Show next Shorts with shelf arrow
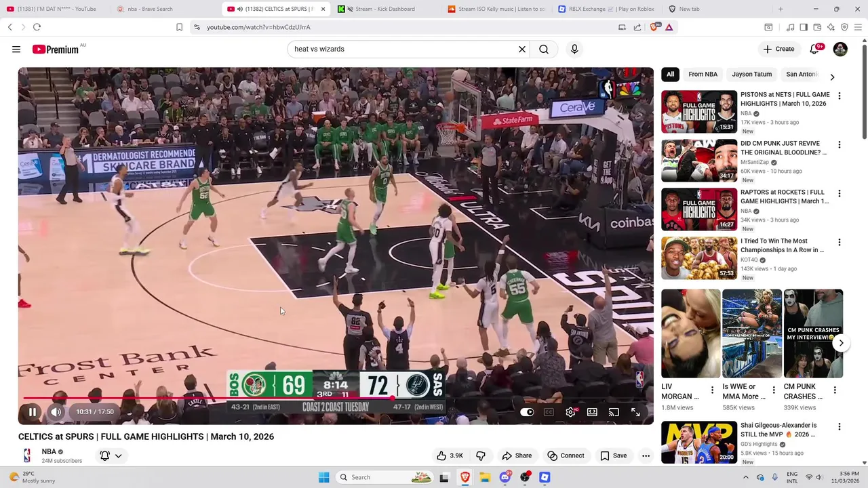Image resolution: width=868 pixels, height=488 pixels. 841,343
